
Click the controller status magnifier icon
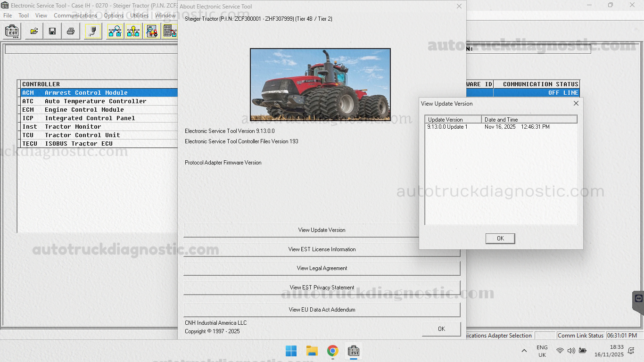[x=115, y=32]
